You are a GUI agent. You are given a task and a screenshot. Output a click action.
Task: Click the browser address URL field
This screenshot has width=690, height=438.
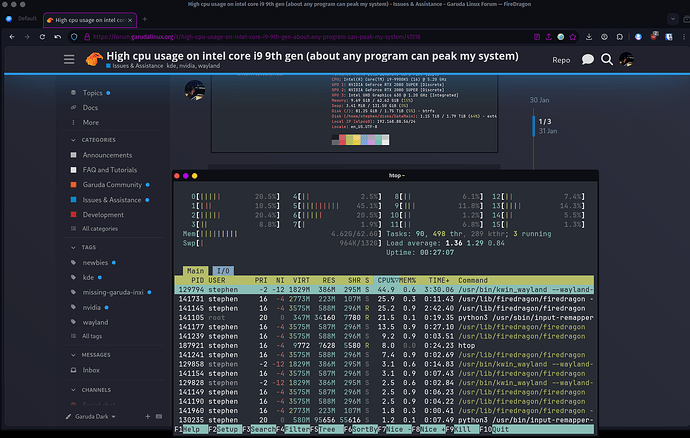pos(257,37)
